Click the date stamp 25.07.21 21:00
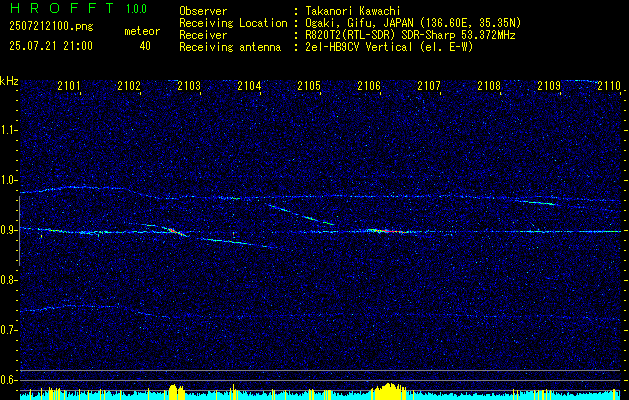This screenshot has height=400, width=629. 51,46
